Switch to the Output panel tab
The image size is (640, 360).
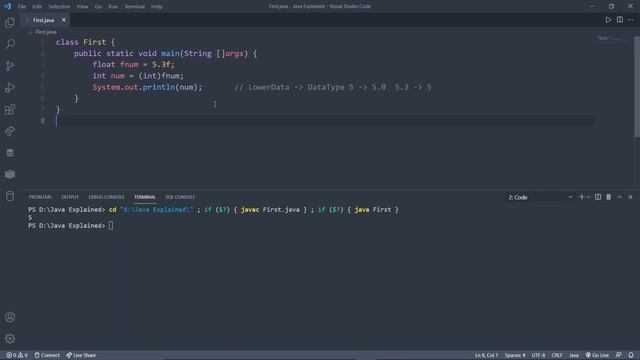click(70, 197)
